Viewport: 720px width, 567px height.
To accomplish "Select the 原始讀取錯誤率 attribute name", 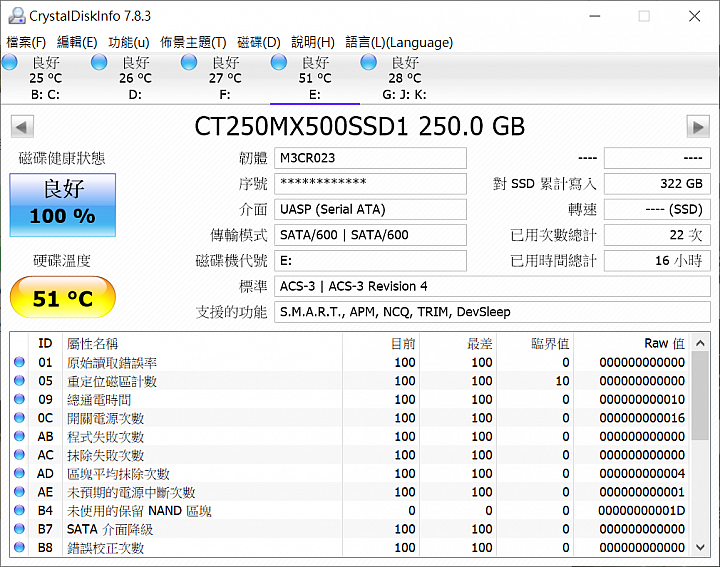I will click(112, 363).
